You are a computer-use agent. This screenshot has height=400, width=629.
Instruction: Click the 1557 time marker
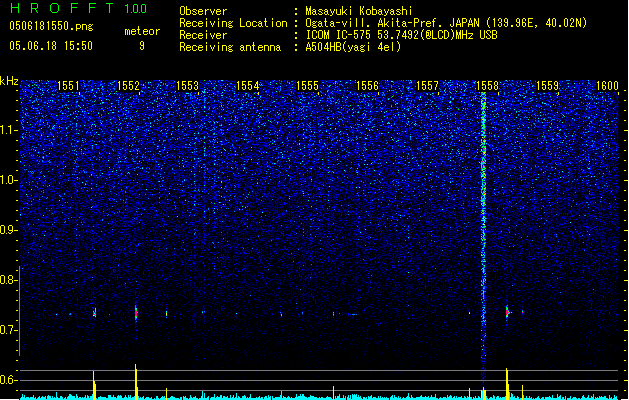click(x=427, y=85)
